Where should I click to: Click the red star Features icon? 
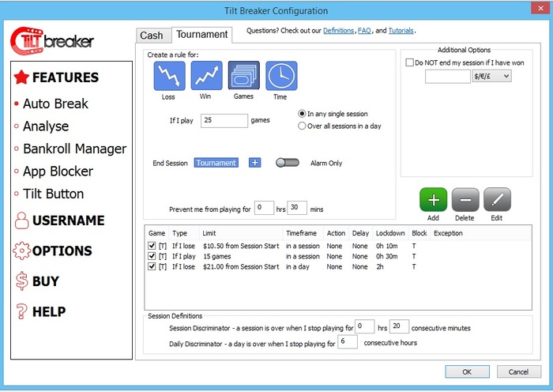click(x=21, y=77)
